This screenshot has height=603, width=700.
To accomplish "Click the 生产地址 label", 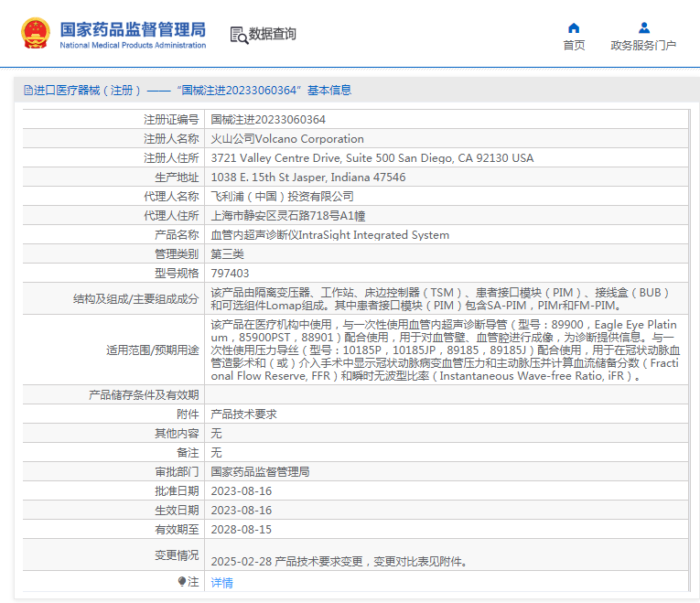I will point(177,178).
